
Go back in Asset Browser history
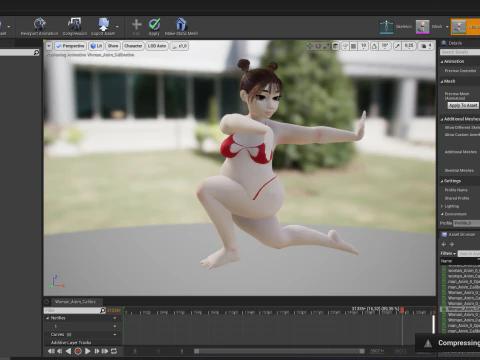pos(444,244)
